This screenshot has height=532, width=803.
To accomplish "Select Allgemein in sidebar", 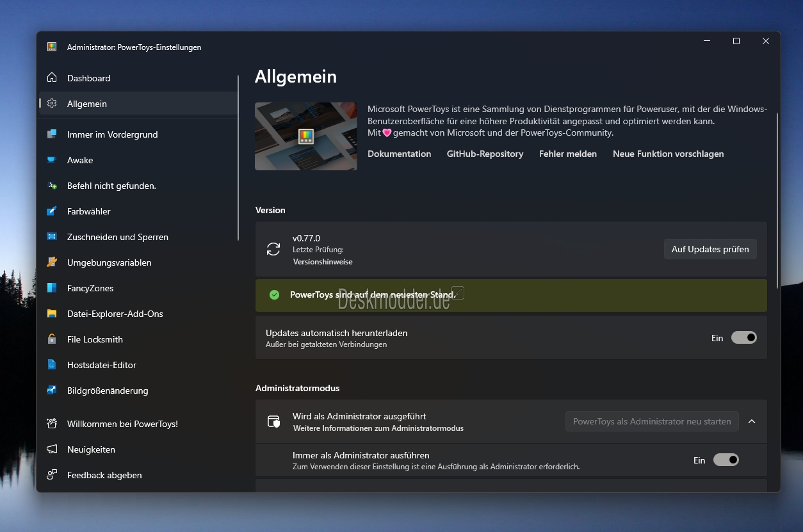I will point(138,104).
